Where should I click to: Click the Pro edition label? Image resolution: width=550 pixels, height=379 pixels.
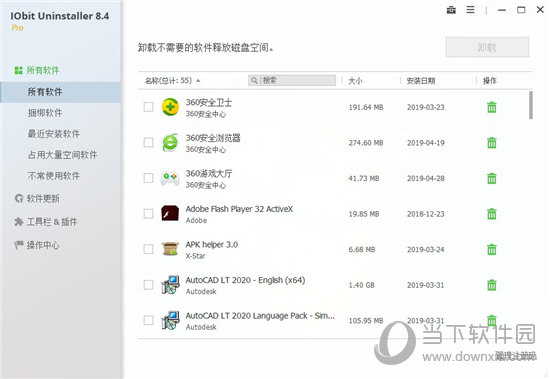tap(18, 28)
